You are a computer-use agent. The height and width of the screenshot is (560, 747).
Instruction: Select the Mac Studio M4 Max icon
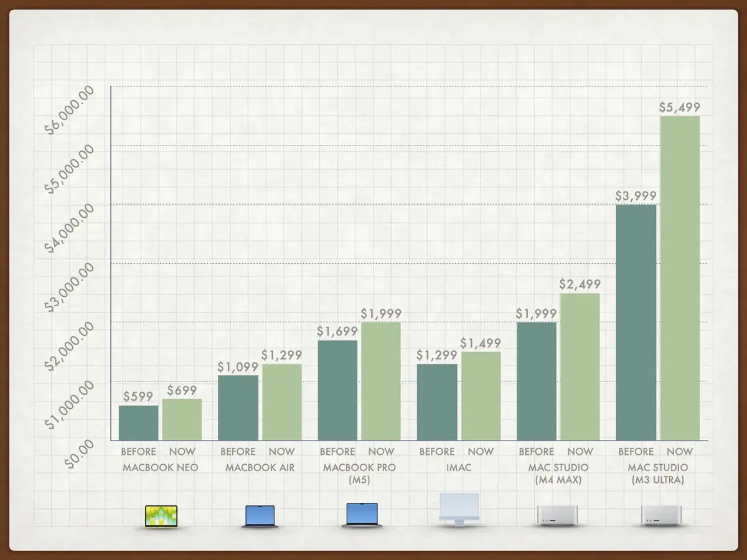coord(558,515)
